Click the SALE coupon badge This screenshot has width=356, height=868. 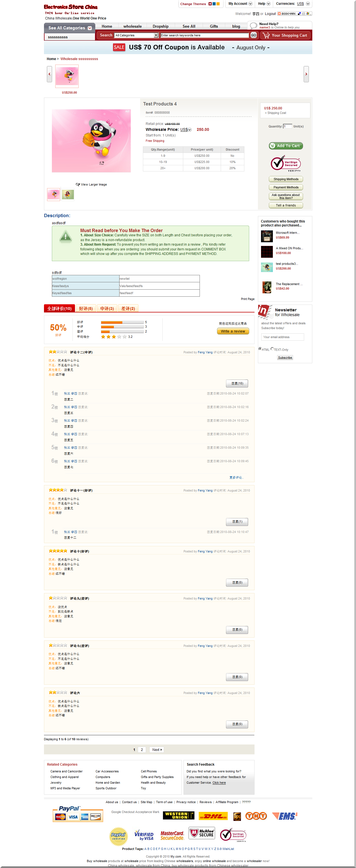click(x=119, y=47)
